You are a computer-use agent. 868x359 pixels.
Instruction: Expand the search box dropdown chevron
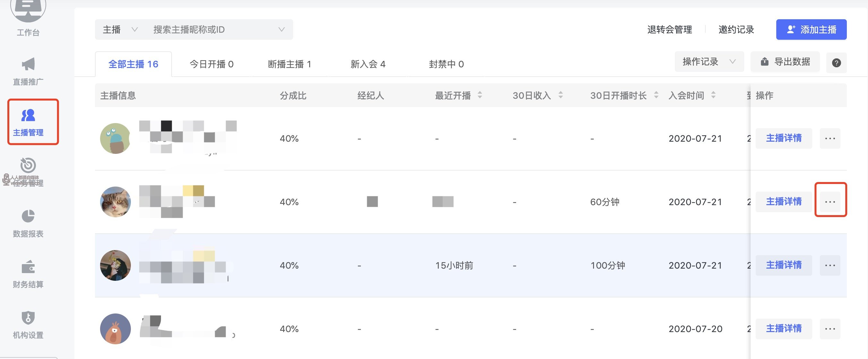point(281,29)
